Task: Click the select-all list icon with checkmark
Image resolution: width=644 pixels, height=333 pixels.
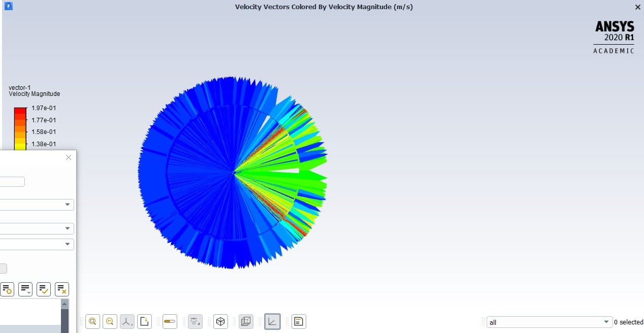Action: click(x=44, y=289)
